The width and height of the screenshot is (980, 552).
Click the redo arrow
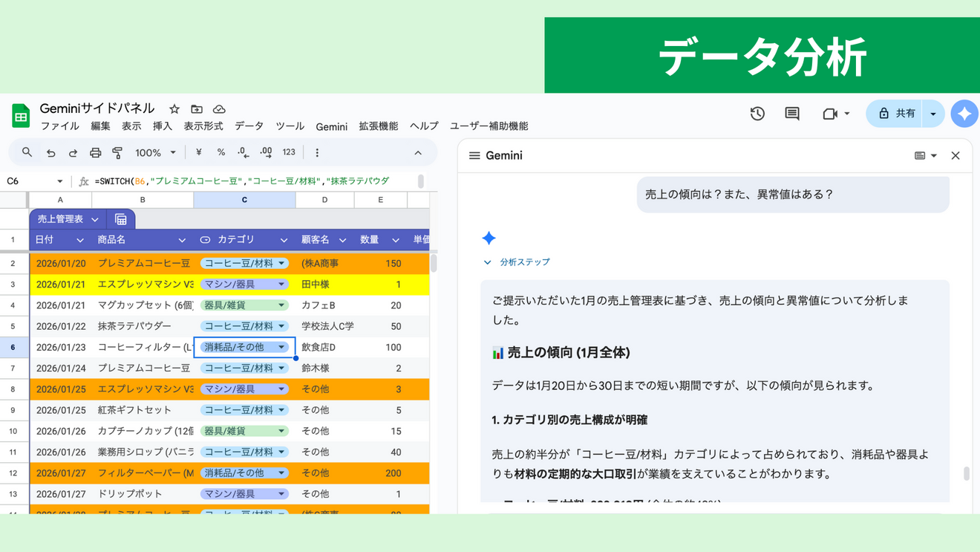(x=73, y=153)
